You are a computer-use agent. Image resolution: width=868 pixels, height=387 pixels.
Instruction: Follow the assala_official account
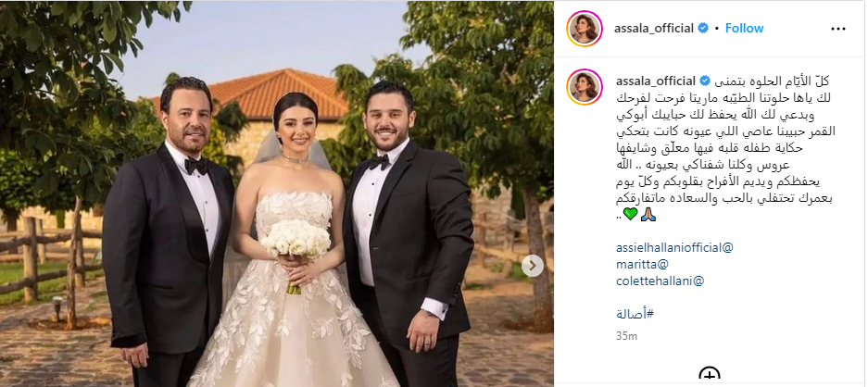click(x=744, y=28)
